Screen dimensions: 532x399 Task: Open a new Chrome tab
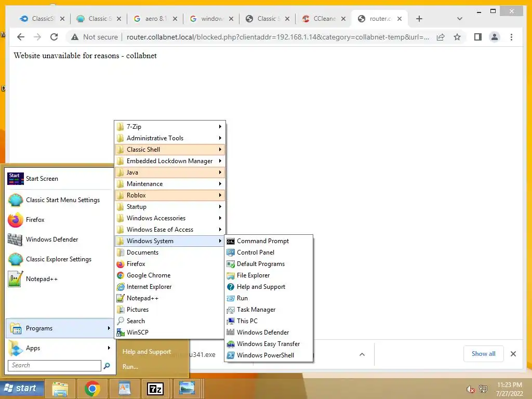click(x=419, y=19)
